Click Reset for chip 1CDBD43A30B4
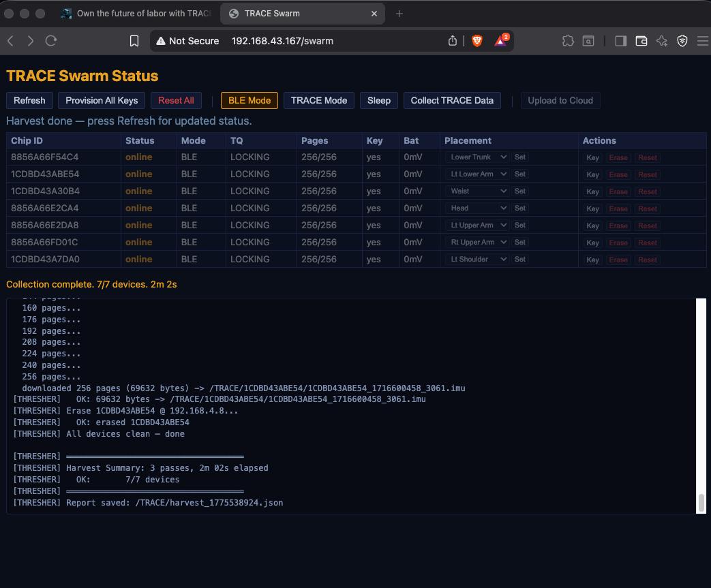 [648, 191]
